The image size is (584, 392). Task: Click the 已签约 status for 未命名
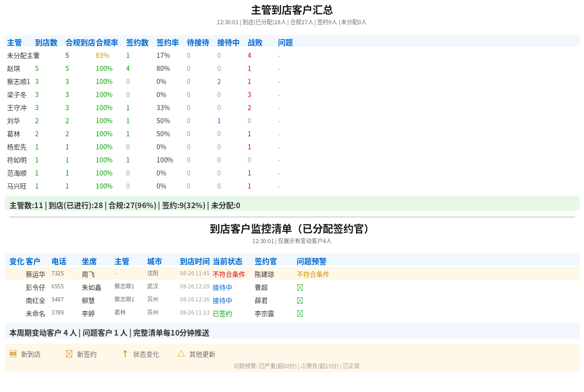pyautogui.click(x=222, y=314)
